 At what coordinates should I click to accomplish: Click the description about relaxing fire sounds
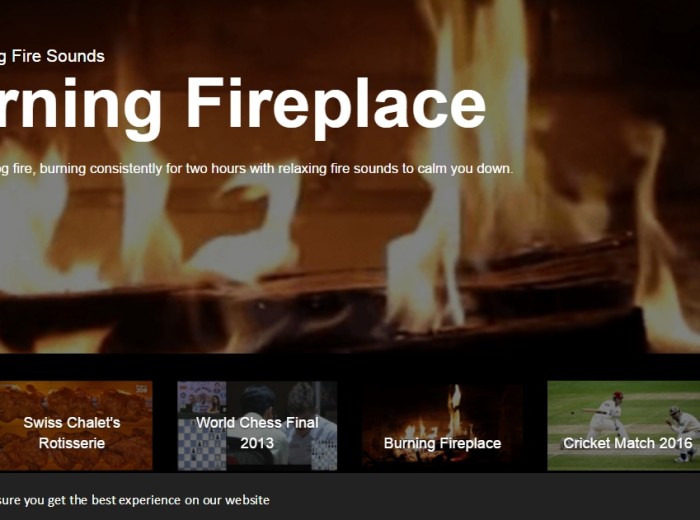click(x=256, y=169)
